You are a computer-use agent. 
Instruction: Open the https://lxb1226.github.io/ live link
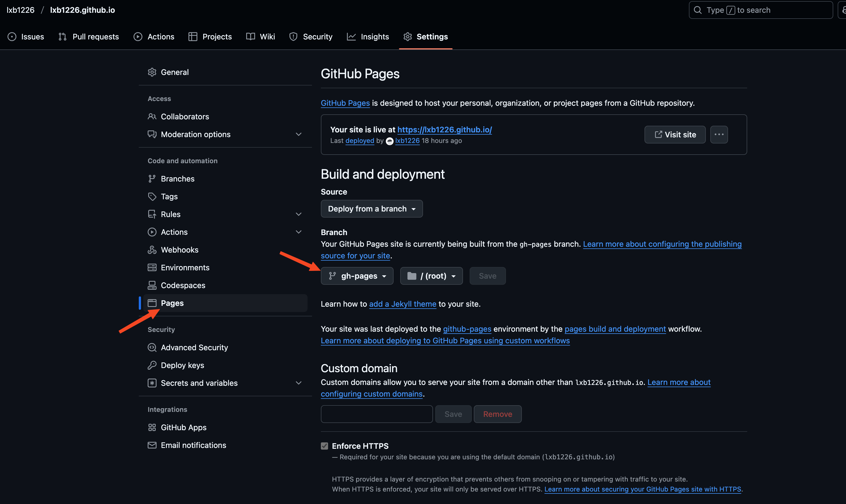coord(445,129)
